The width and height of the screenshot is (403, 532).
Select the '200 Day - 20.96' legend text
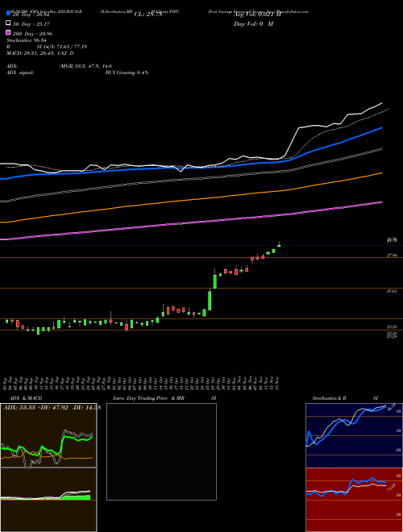click(x=32, y=34)
